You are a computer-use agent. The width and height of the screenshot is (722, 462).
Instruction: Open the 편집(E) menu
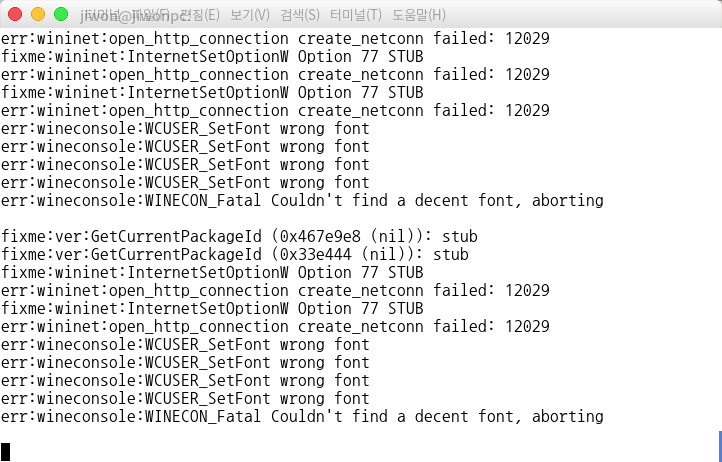coord(199,15)
